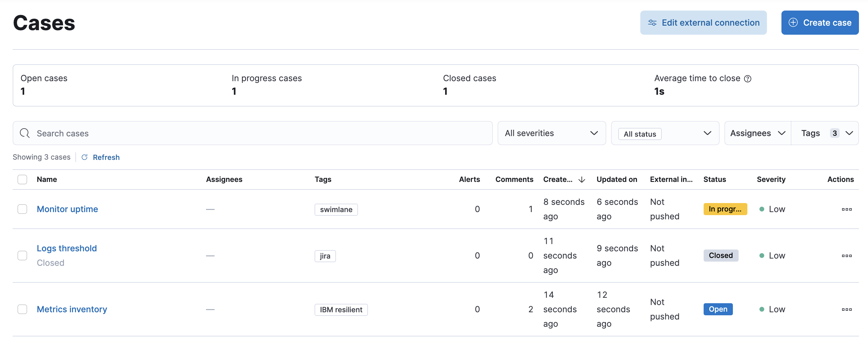Click the Refresh cases link
This screenshot has height=337, width=868.
point(106,157)
